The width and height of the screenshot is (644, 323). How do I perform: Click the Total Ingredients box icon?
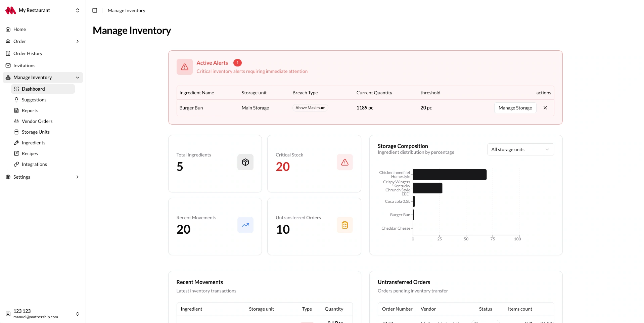245,162
